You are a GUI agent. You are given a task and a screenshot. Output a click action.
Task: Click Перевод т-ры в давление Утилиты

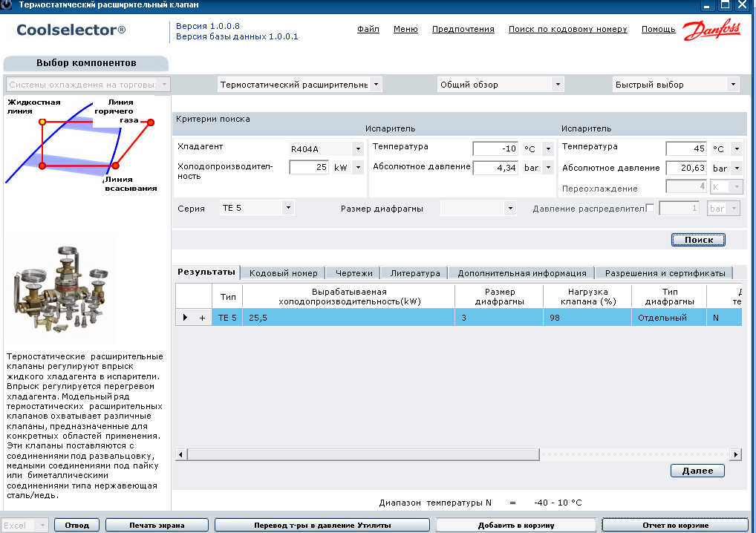point(322,526)
